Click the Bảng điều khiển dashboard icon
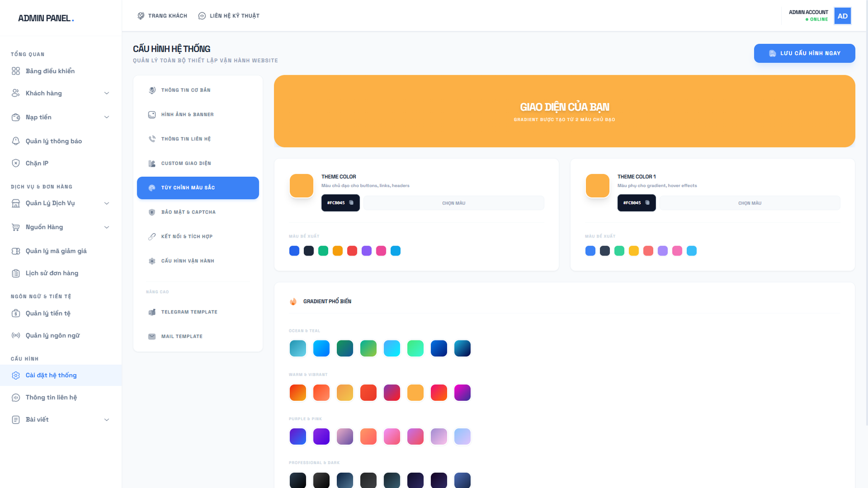Screen dimensions: 868x488 click(16, 71)
